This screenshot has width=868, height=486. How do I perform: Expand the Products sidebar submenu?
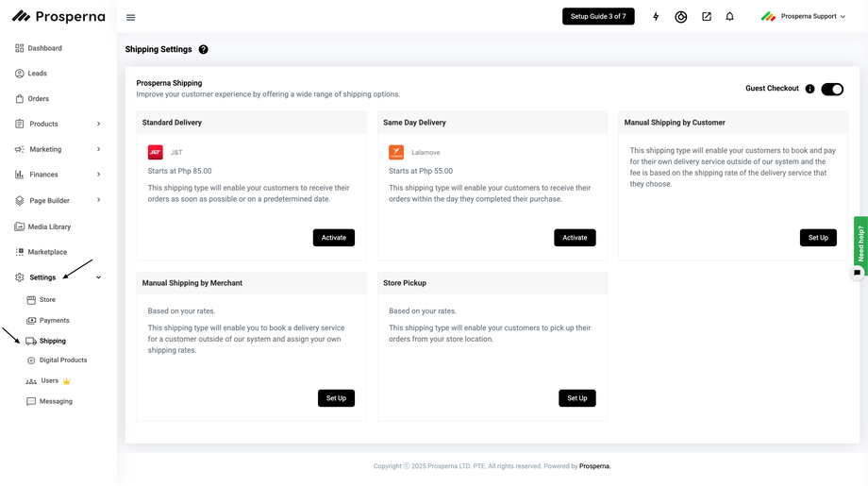point(98,124)
